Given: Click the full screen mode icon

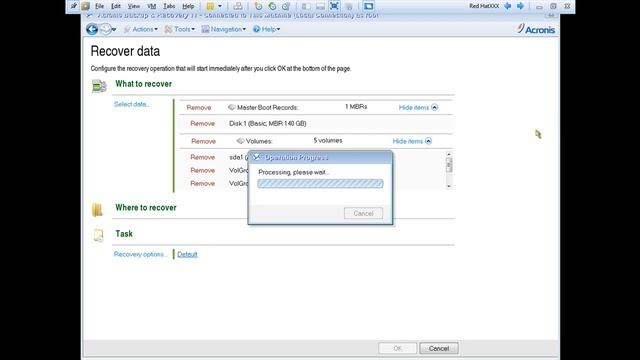Looking at the screenshot, I should click(x=334, y=6).
